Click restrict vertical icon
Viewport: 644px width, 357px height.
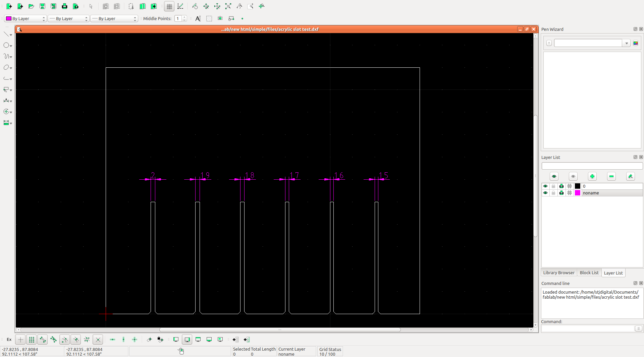click(x=123, y=340)
